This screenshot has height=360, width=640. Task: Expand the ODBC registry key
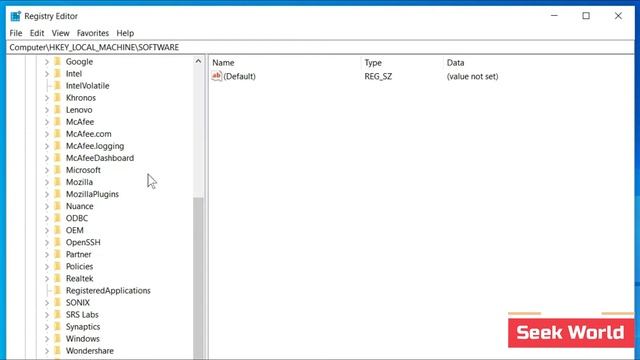(47, 218)
